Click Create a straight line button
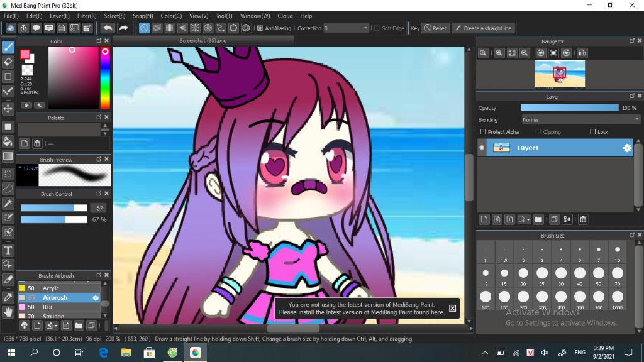The width and height of the screenshot is (644, 362). point(484,28)
